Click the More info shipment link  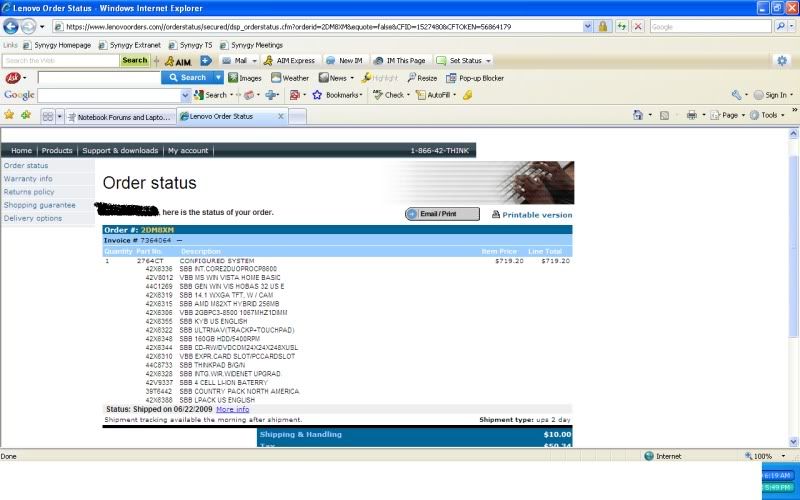(x=233, y=409)
